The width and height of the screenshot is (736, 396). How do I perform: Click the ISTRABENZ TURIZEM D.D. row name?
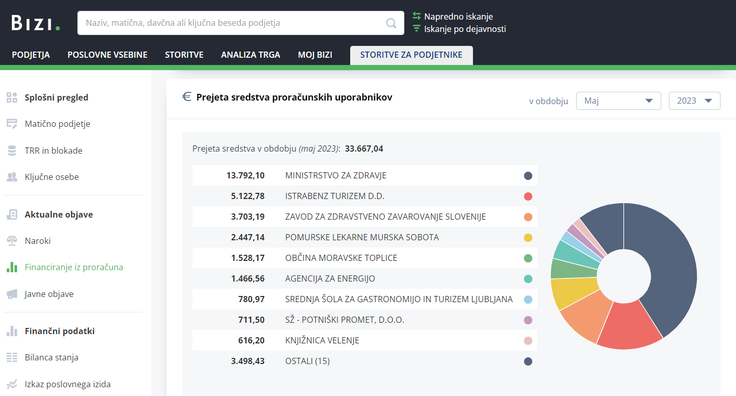pos(335,196)
